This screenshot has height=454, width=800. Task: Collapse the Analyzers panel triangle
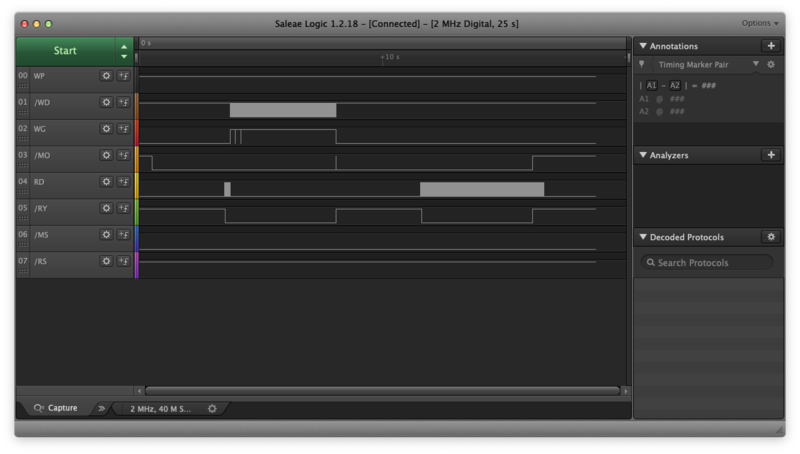click(x=643, y=155)
